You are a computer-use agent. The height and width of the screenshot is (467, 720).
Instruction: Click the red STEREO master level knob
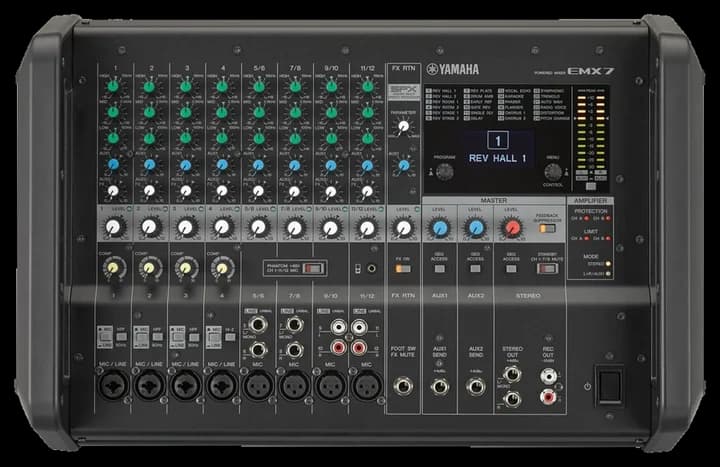(512, 227)
